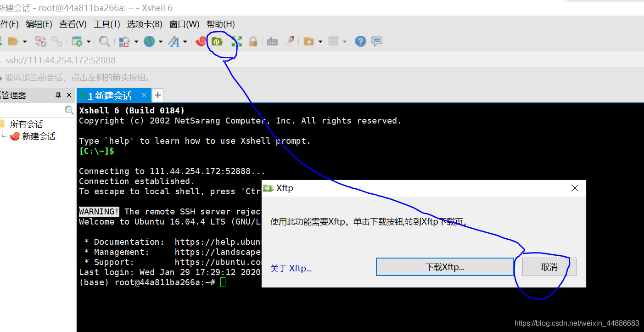
Task: Click the Xftp icon in the dialog title bar
Action: 269,188
